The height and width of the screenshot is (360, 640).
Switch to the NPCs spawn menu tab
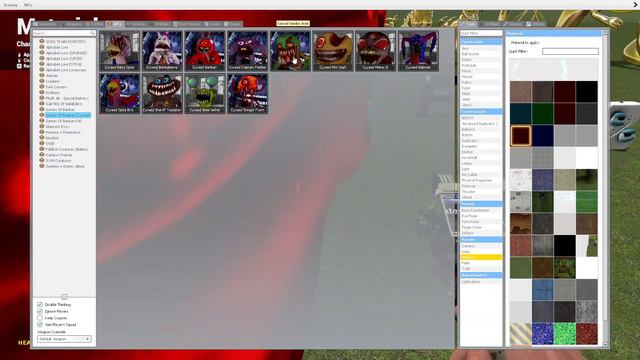(x=115, y=24)
